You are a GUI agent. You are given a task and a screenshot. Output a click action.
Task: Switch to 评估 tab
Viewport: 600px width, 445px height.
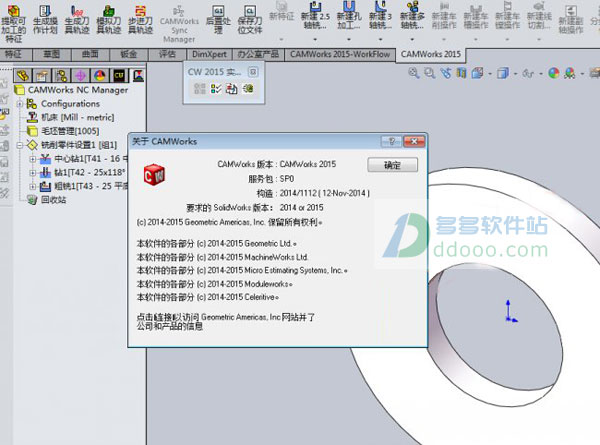[x=167, y=54]
